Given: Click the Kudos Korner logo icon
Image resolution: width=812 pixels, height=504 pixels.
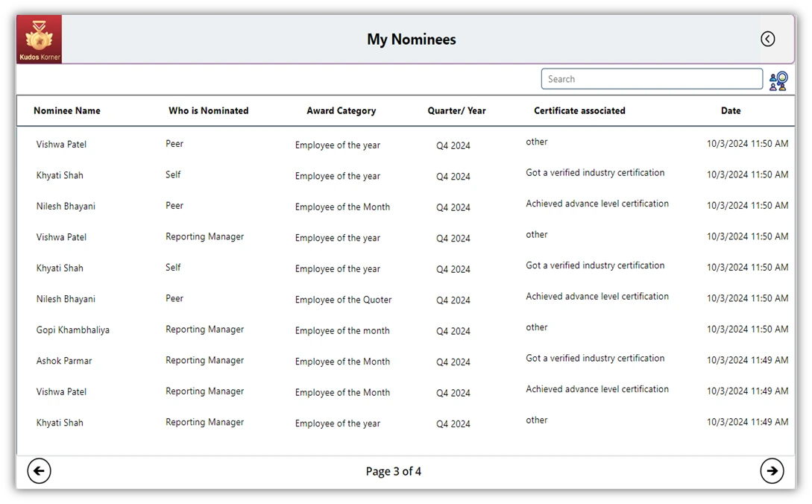Looking at the screenshot, I should (x=39, y=39).
